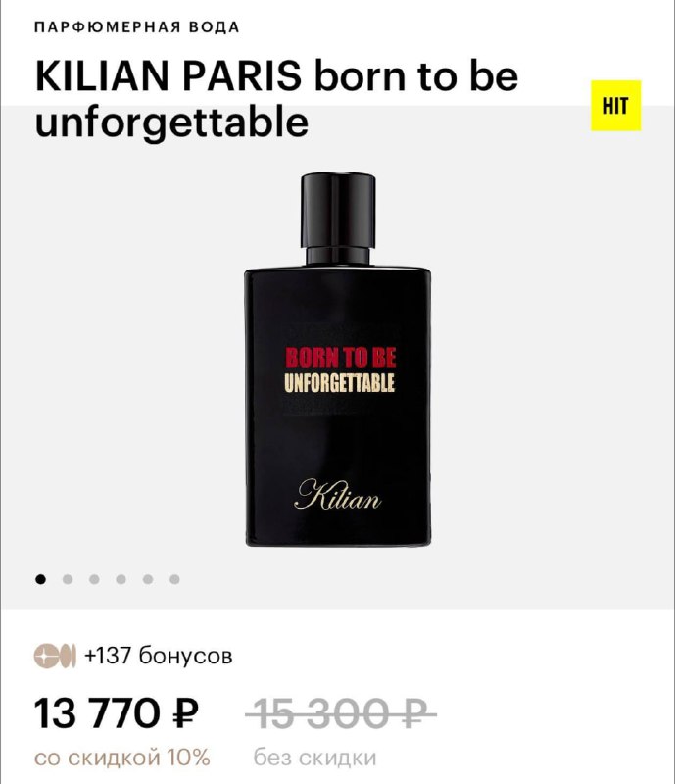Select the crossed-out 15 300 ₽ price

tap(341, 713)
